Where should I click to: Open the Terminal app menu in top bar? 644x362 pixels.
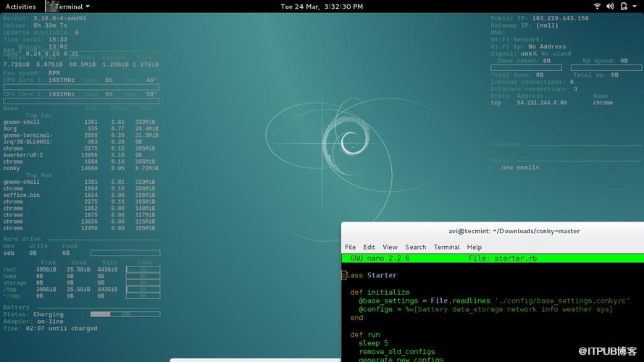72,7
